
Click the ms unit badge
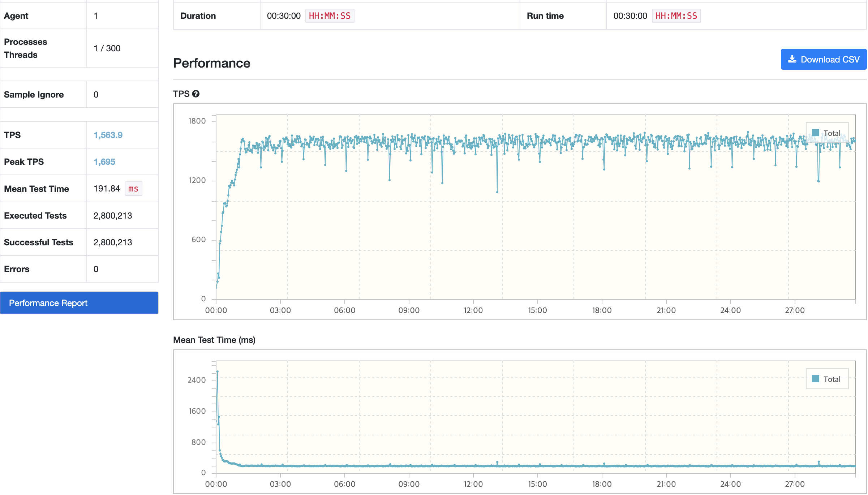[133, 189]
